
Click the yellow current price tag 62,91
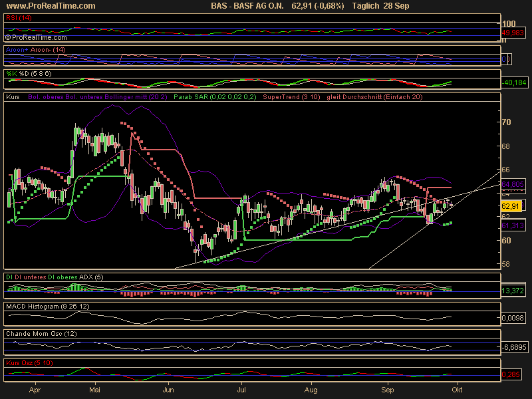point(511,206)
